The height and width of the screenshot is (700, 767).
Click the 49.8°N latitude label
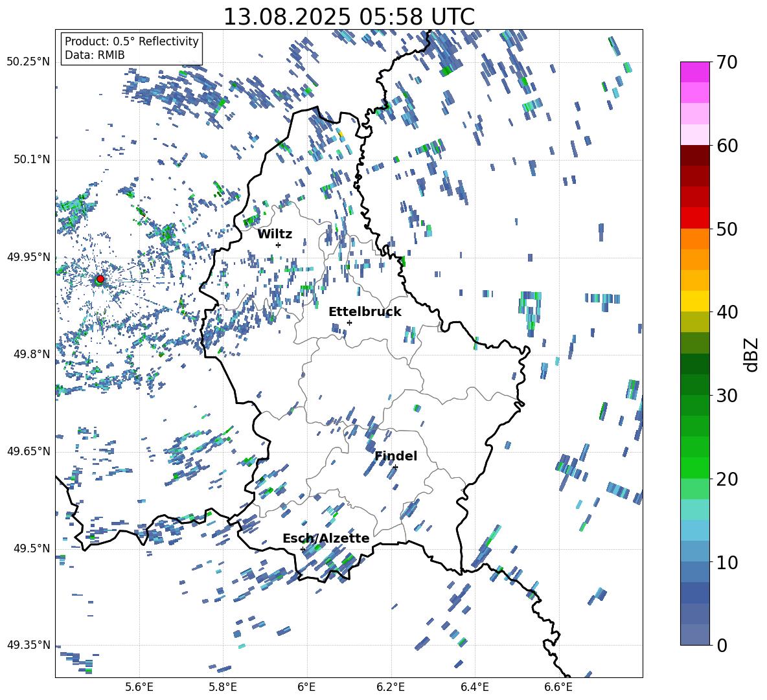point(31,354)
